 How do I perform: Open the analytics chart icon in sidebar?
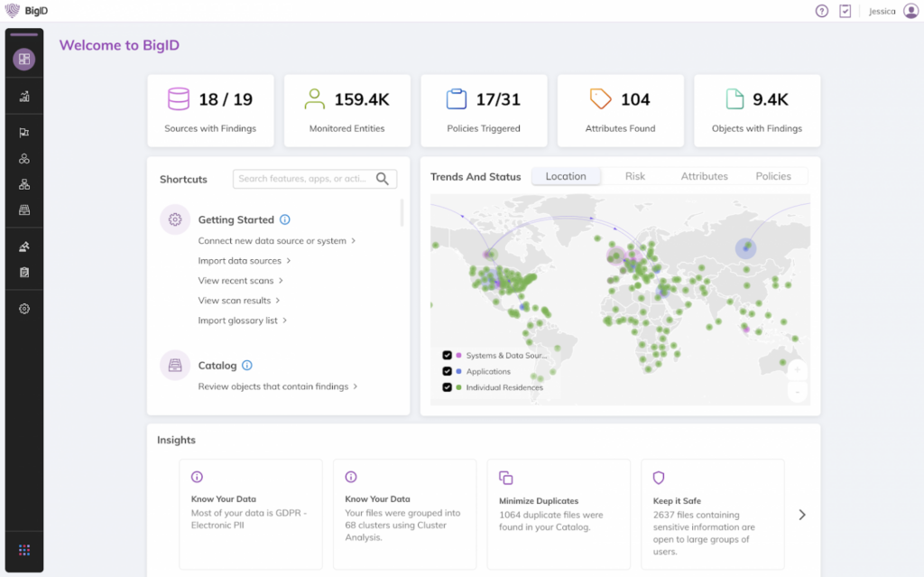[24, 97]
